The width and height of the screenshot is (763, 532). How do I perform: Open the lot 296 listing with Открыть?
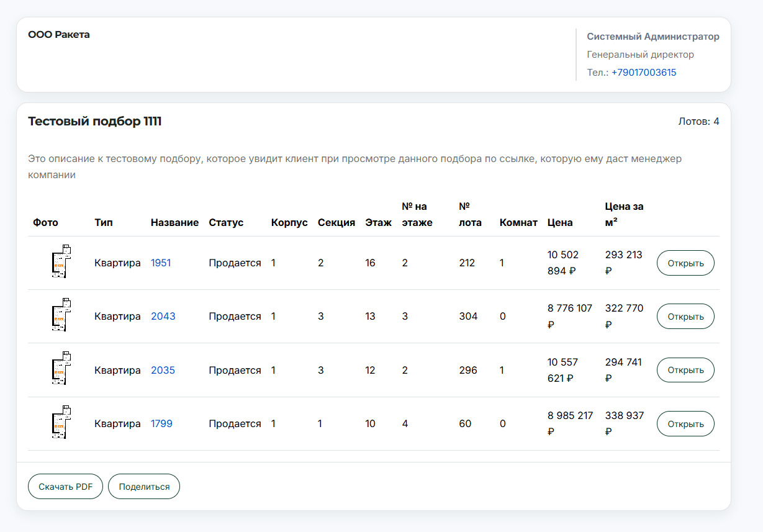[685, 370]
